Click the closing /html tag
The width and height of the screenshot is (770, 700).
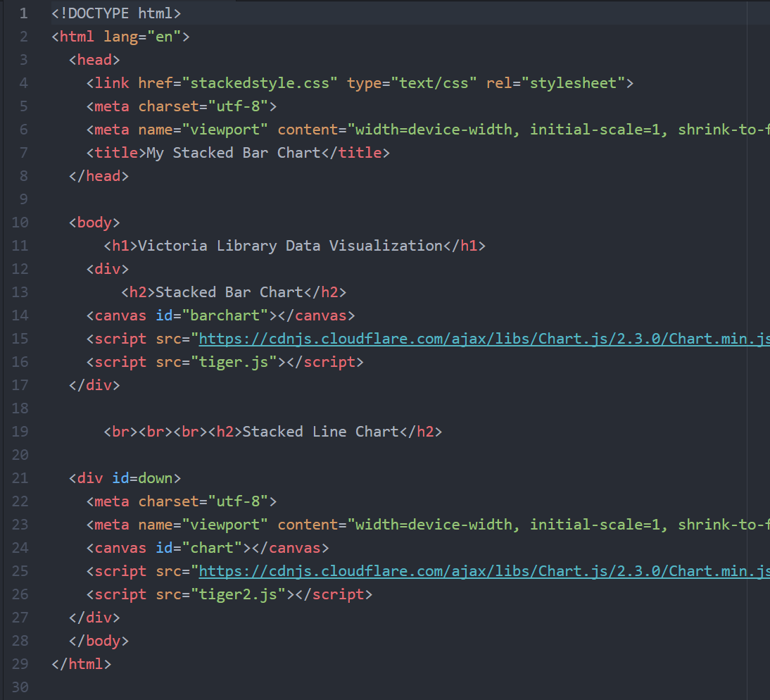tap(82, 664)
